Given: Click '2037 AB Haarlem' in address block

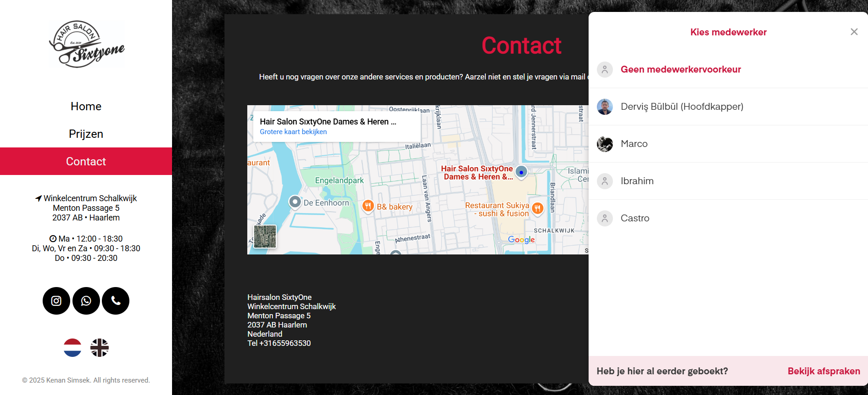Looking at the screenshot, I should coord(277,325).
